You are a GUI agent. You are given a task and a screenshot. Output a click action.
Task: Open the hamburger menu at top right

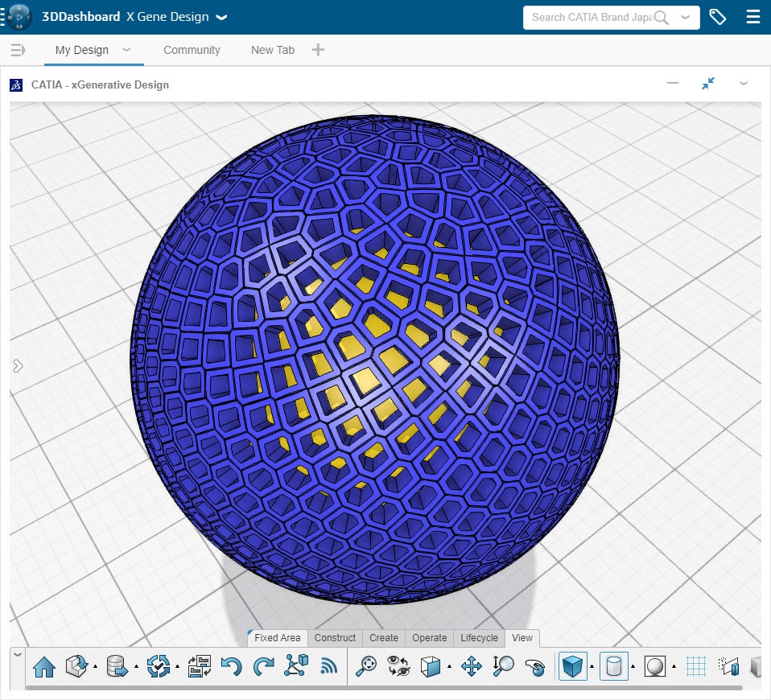point(752,17)
